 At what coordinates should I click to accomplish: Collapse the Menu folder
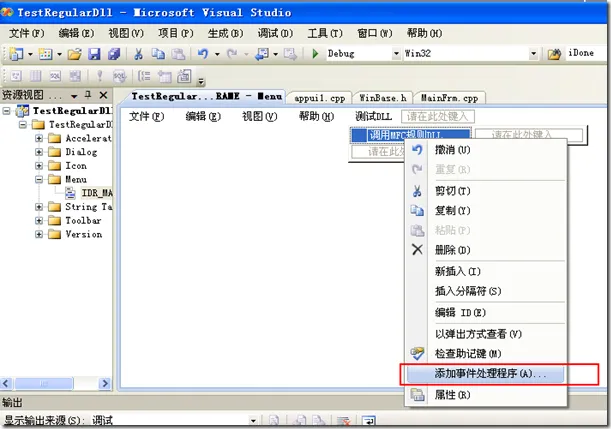[x=39, y=179]
